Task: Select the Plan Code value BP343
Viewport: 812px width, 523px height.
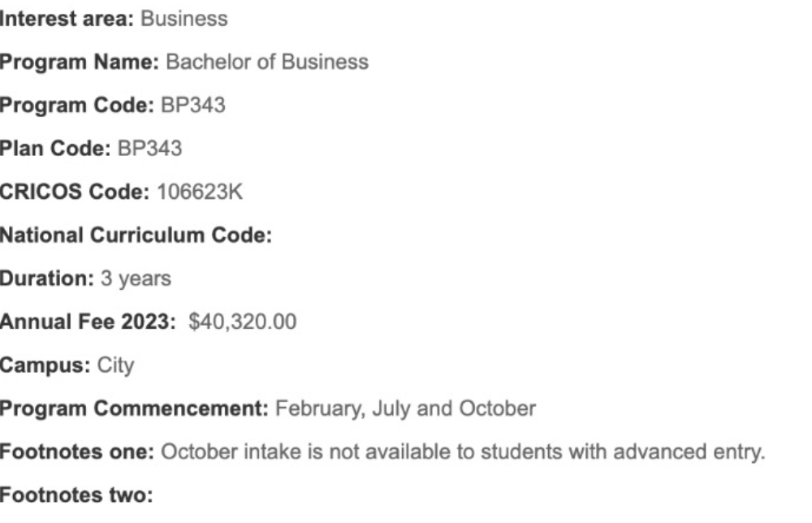Action: (149, 149)
